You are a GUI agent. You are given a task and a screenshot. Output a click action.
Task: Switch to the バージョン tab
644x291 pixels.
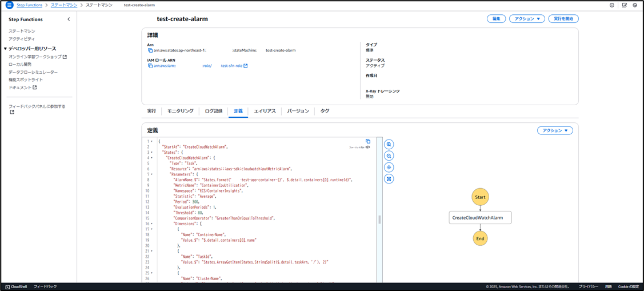tap(298, 111)
